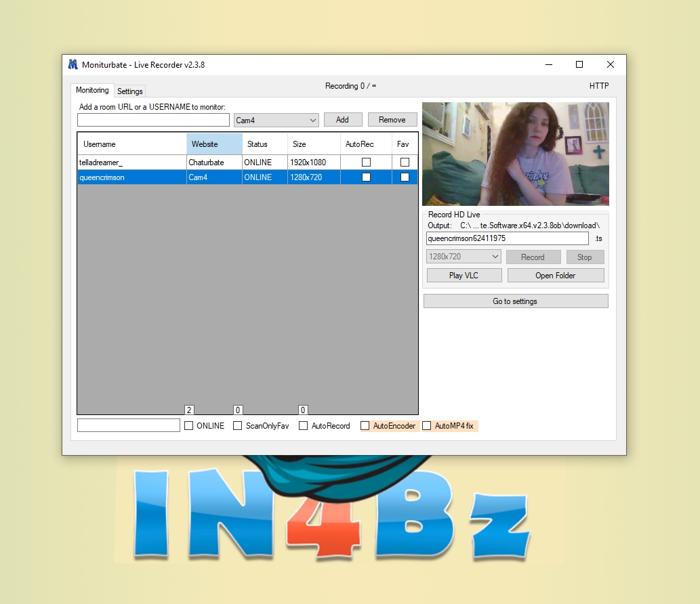Enable the AutoEncoder checkbox
Viewport: 700px width, 604px height.
coord(365,425)
